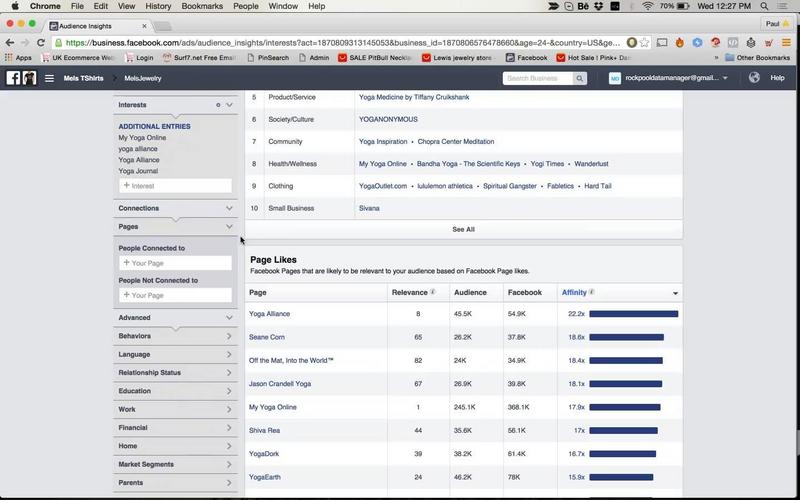Click the profile picture thumbnail in header
The height and width of the screenshot is (500, 800).
(x=30, y=78)
